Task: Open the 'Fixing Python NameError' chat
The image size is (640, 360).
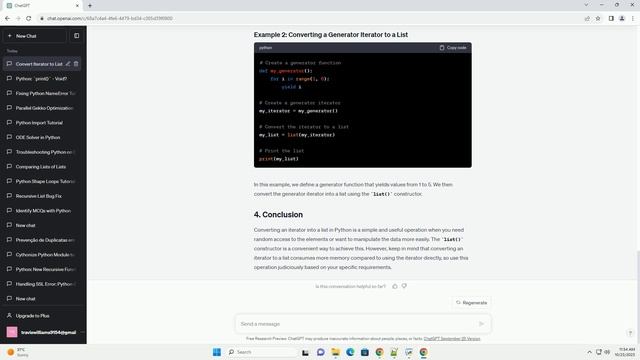Action: point(42,93)
